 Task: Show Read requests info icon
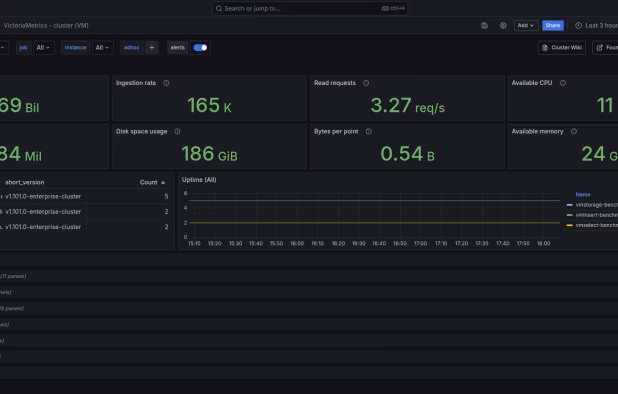(x=366, y=83)
